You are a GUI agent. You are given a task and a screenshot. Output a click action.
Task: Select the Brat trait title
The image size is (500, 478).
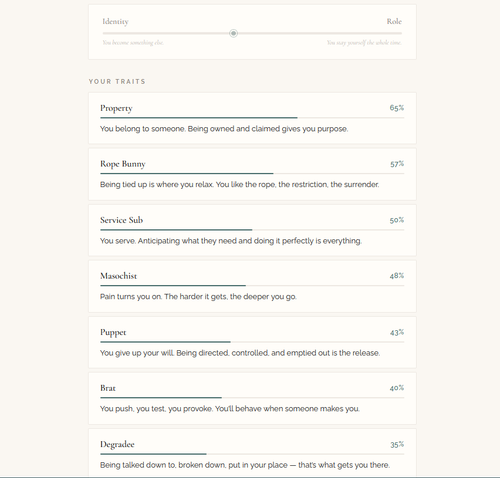(x=108, y=388)
